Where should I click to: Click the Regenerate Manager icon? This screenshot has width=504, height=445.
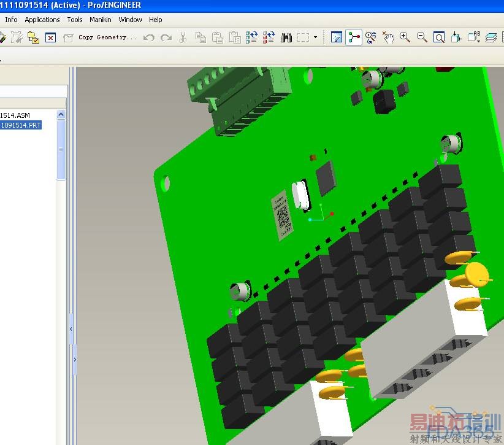[x=269, y=37]
